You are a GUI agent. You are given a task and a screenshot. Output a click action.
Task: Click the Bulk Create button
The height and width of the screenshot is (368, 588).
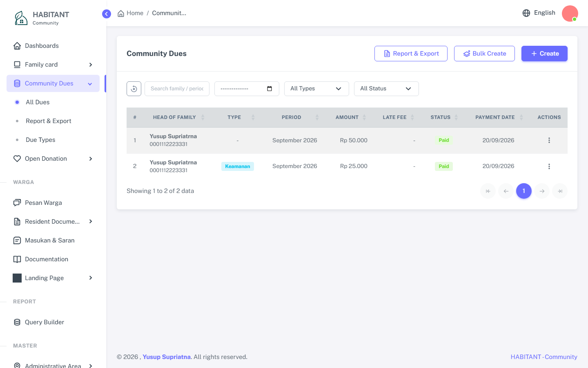coord(484,54)
